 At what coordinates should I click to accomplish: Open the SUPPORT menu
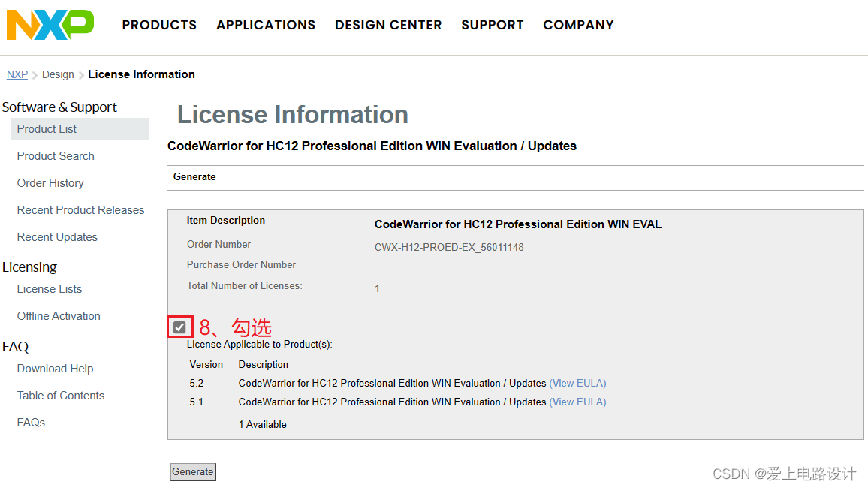[492, 25]
